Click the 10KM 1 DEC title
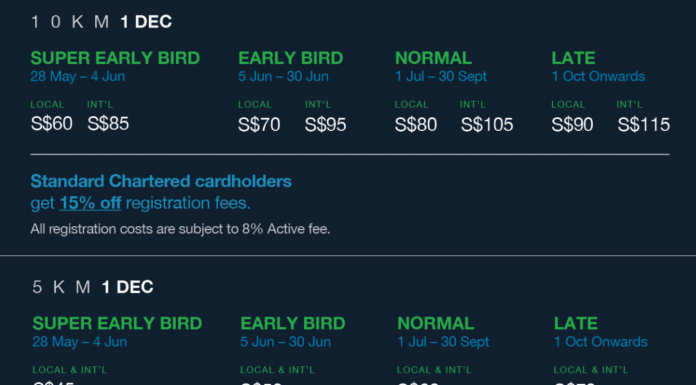Image resolution: width=696 pixels, height=385 pixels. point(101,22)
